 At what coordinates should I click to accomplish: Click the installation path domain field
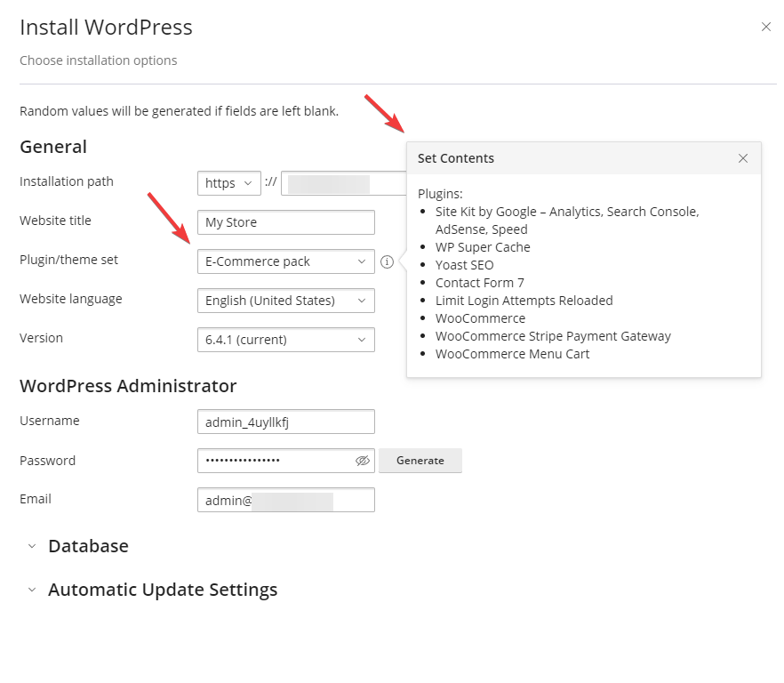coord(344,183)
